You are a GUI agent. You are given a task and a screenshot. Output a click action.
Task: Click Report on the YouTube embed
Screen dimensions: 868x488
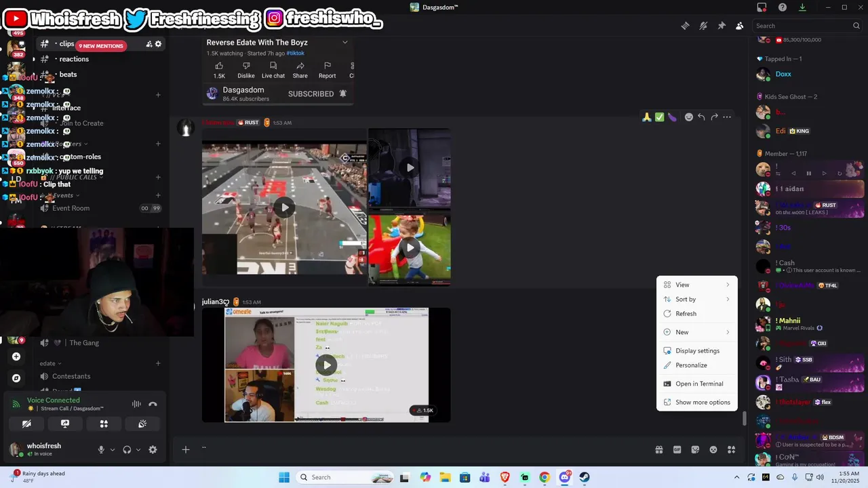(x=327, y=70)
